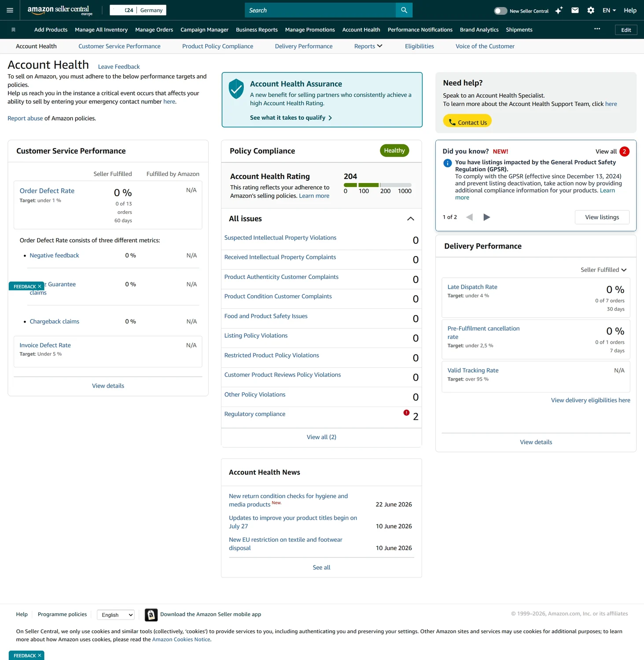Screen dimensions: 644x660
Task: Open the Chargeback claims link
Action: coord(54,322)
